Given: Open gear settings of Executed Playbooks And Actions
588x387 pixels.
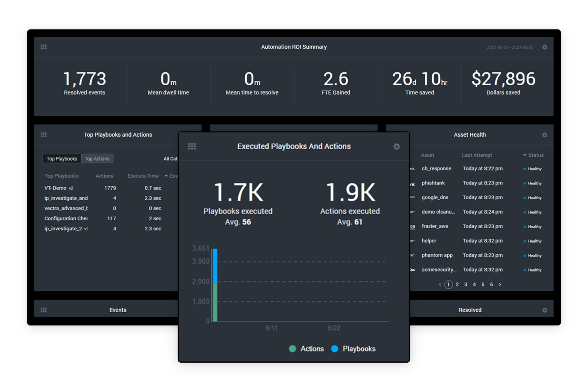Looking at the screenshot, I should click(397, 147).
